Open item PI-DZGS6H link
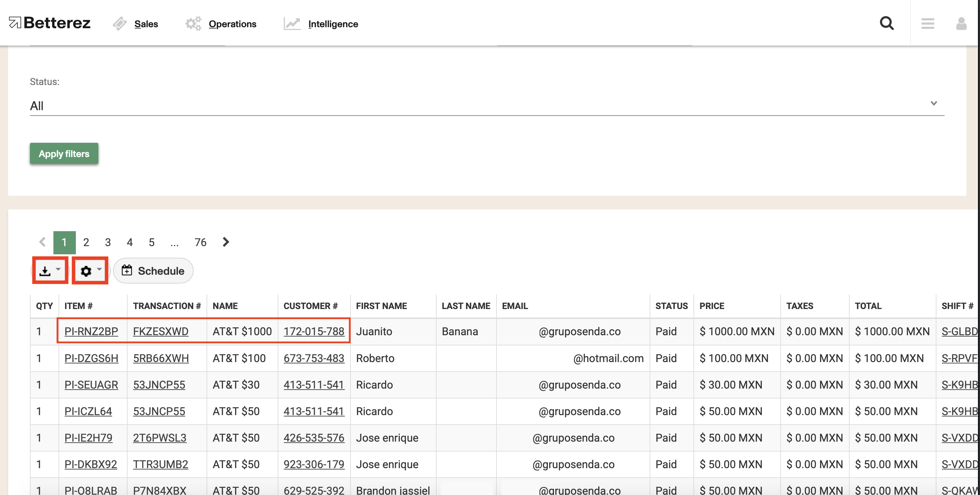Screen dimensions: 980x495 [x=91, y=358]
